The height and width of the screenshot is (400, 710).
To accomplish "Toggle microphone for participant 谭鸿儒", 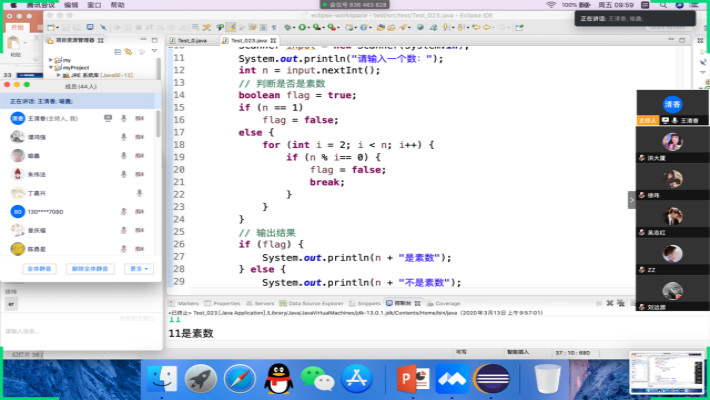I will pos(123,137).
